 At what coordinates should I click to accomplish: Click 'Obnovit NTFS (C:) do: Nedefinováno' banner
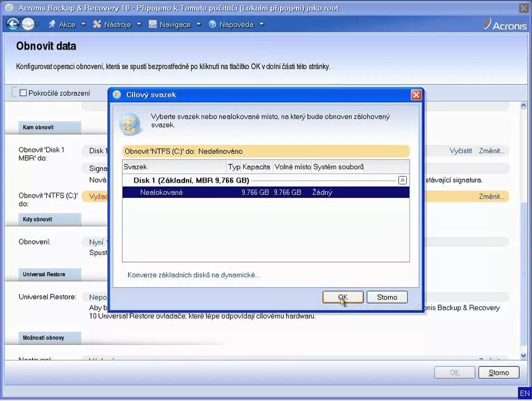(x=265, y=151)
